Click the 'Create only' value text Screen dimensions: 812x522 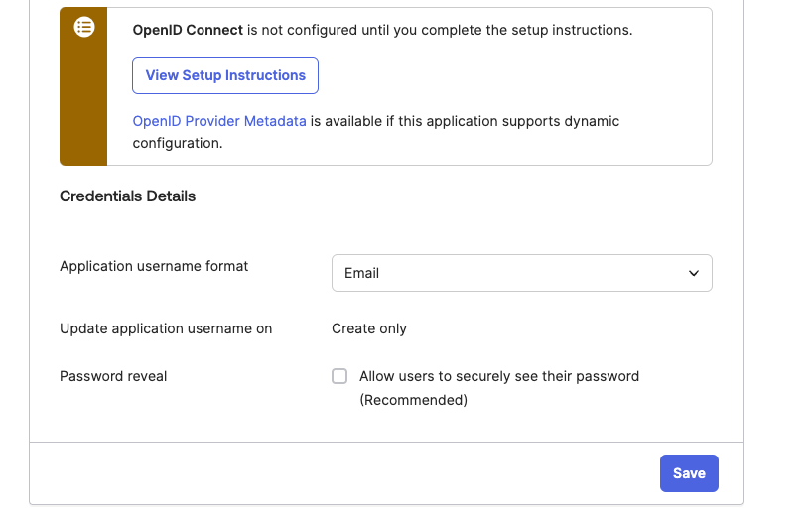pyautogui.click(x=369, y=328)
